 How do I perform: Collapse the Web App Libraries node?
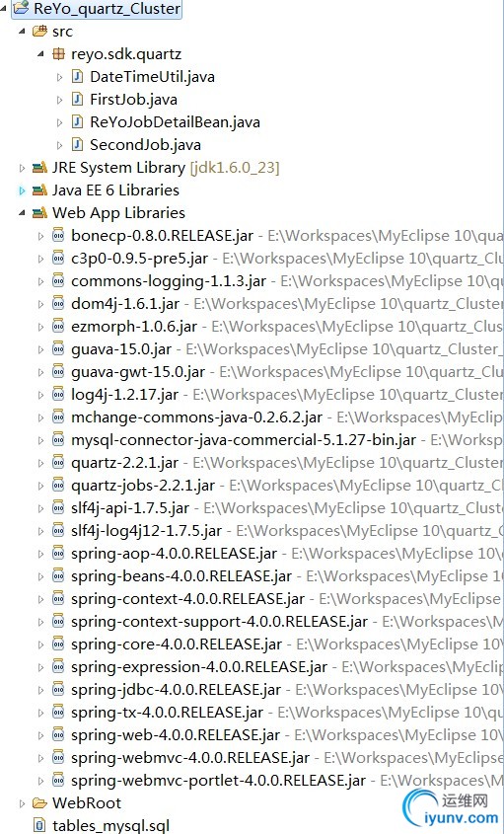pos(22,213)
